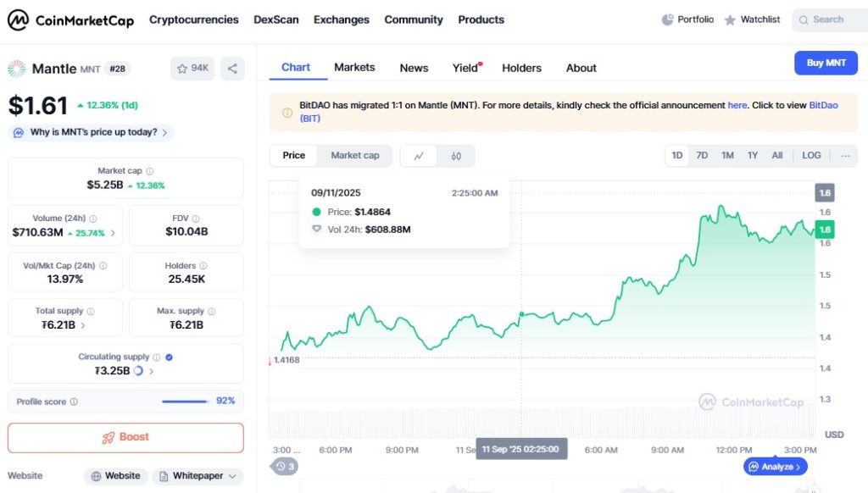Open the Products menu

pos(481,20)
